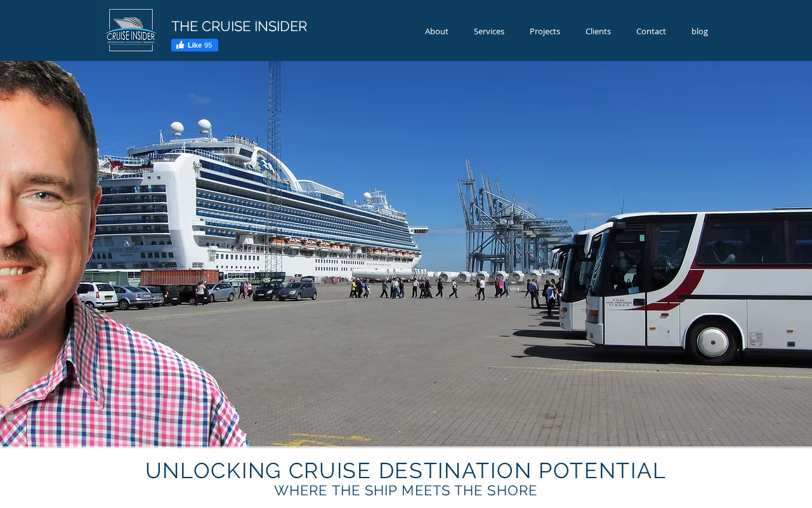Viewport: 812px width, 508px height.
Task: Click the Unlocking Cruise Destination Potential heading
Action: tap(406, 471)
